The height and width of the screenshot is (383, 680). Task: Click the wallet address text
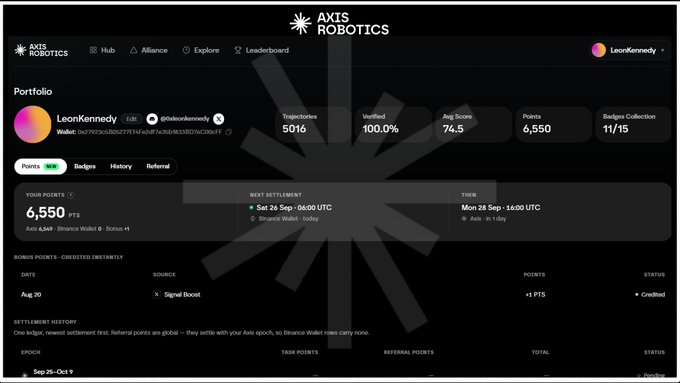[150, 132]
